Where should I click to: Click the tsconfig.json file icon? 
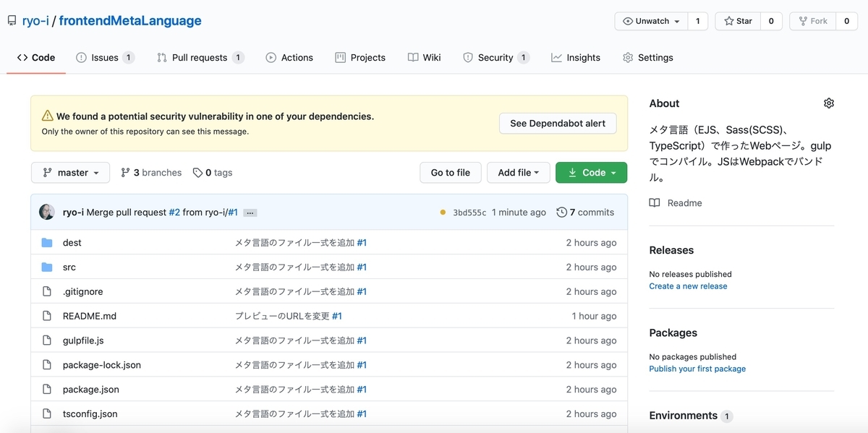click(47, 414)
